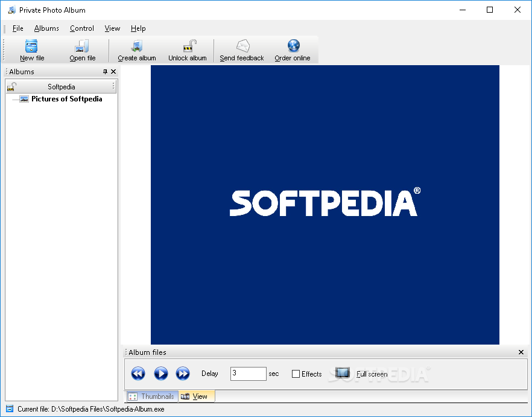Click the picture icon next to Pictures of Softpedia
This screenshot has height=417, width=532.
click(24, 99)
